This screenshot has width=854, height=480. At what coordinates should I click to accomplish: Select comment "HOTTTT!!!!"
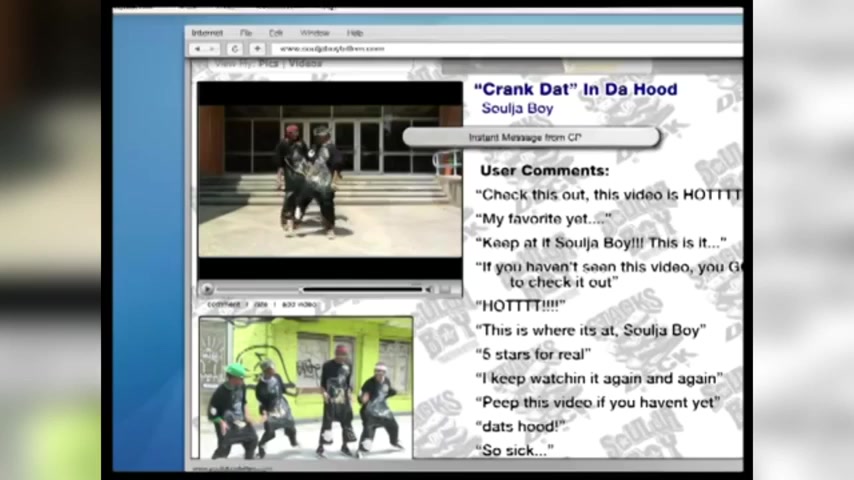520,306
